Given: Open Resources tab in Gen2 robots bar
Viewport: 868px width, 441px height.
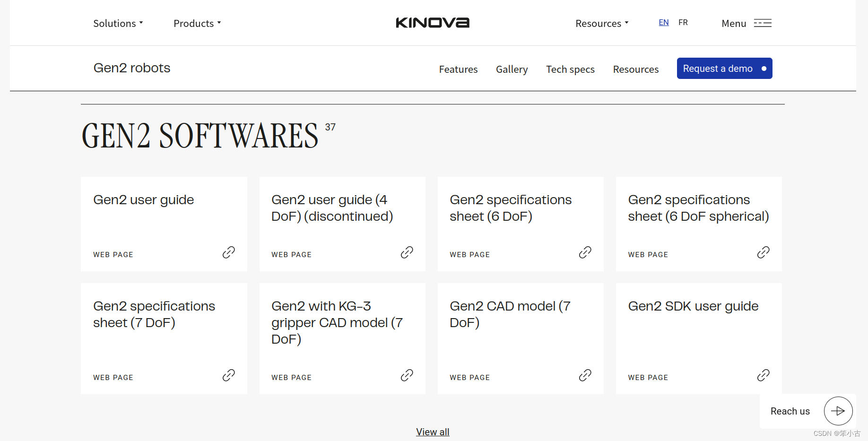Looking at the screenshot, I should 636,69.
